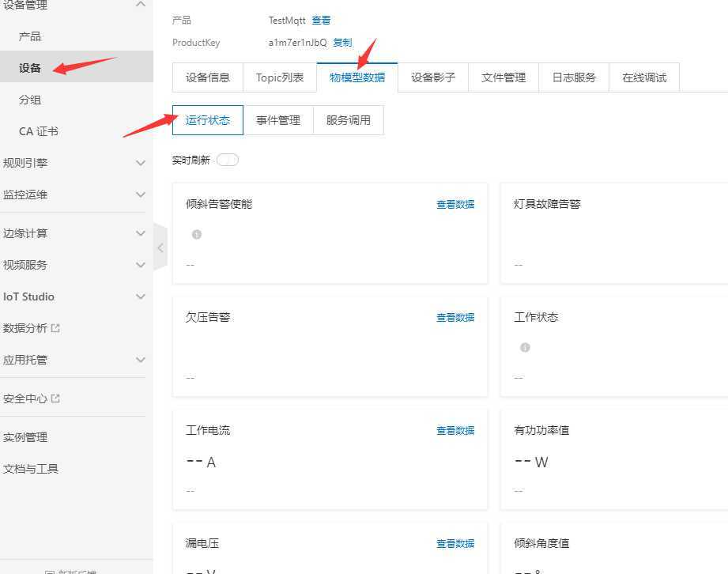
Task: Click the IoT Studio sidebar label
Action: [x=28, y=296]
